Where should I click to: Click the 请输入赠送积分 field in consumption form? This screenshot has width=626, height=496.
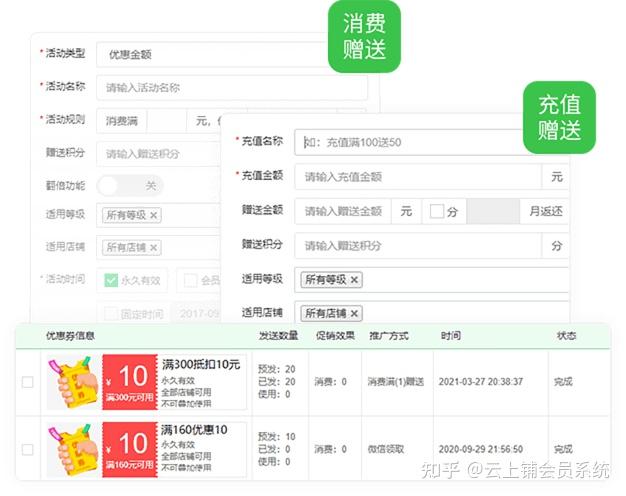(x=158, y=154)
